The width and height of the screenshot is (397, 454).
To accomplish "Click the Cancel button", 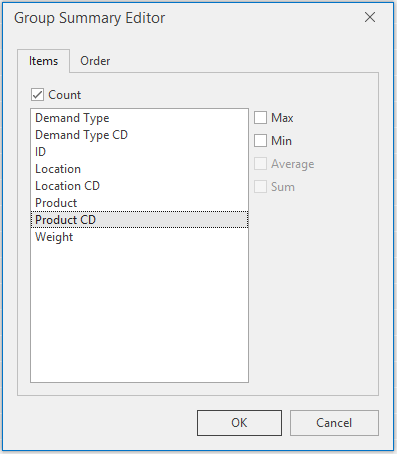I will tap(334, 423).
